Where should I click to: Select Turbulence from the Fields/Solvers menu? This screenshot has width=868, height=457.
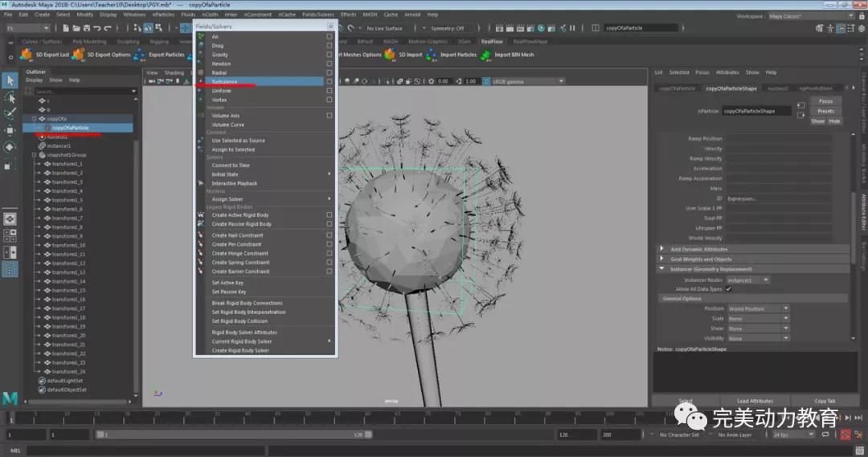click(x=233, y=82)
